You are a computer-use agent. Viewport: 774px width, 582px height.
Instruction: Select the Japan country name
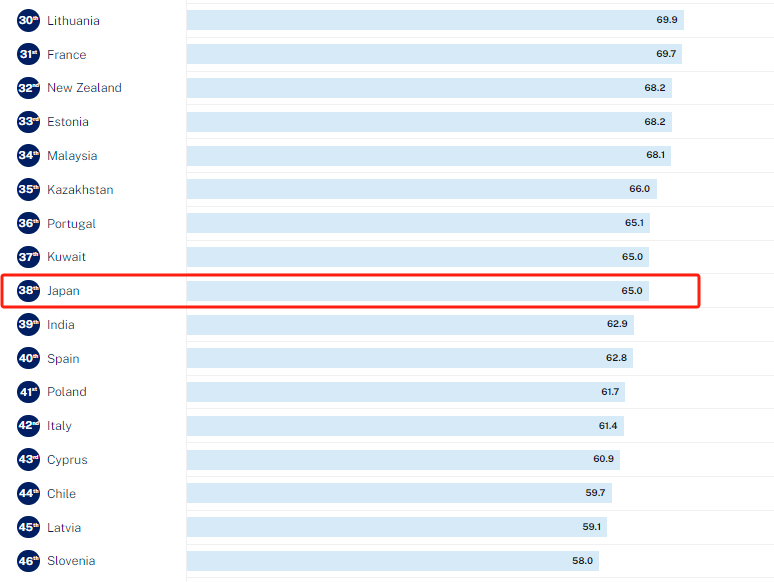coord(63,291)
